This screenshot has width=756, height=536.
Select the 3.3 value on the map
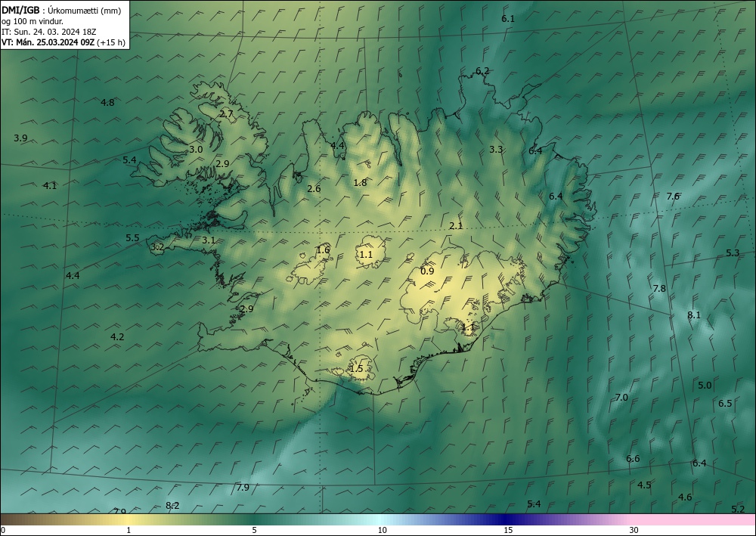pyautogui.click(x=496, y=150)
